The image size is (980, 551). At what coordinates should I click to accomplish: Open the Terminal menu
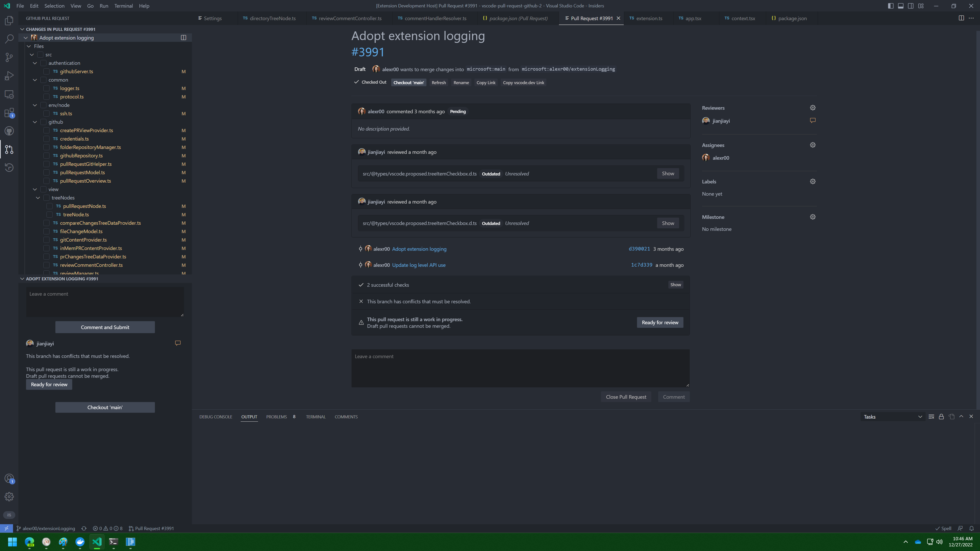[123, 6]
